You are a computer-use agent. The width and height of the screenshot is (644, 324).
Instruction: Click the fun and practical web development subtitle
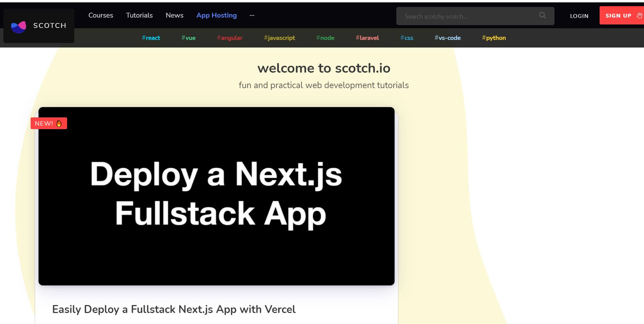click(324, 85)
